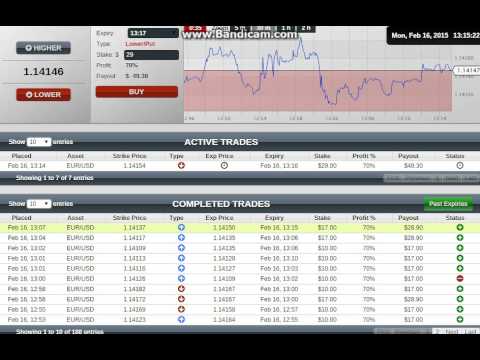Open the Expiry time selector showing 13:17

coord(153,33)
